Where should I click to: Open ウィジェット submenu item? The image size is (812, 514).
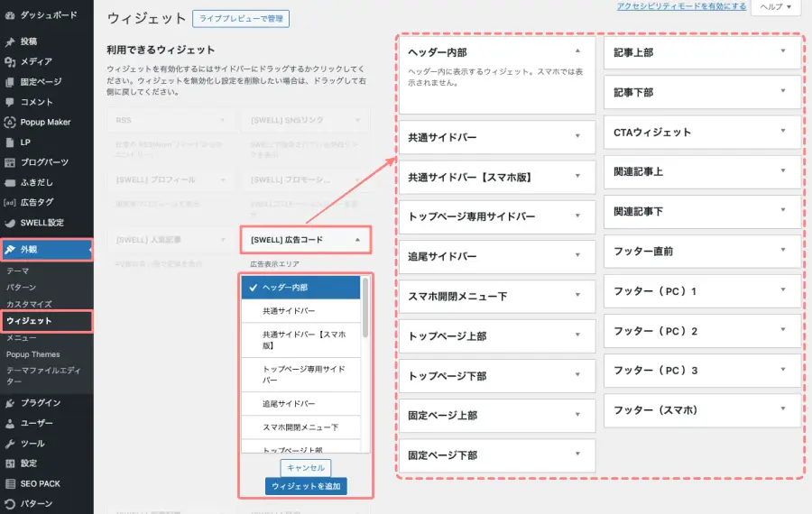pos(29,321)
